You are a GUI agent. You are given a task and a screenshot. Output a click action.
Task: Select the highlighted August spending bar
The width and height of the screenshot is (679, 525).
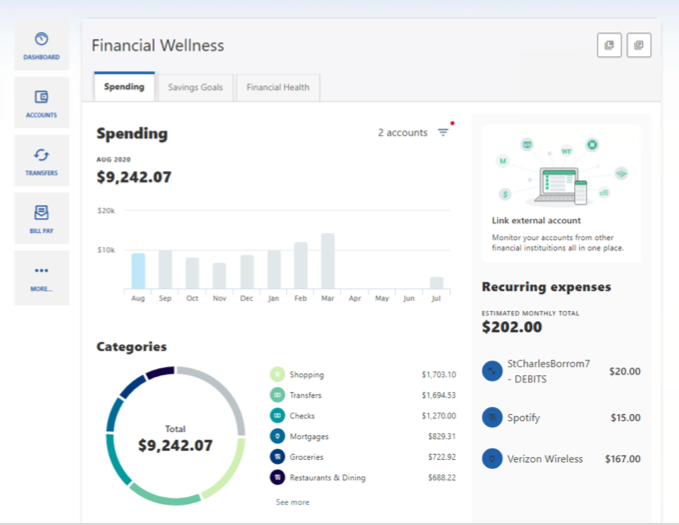(x=138, y=271)
